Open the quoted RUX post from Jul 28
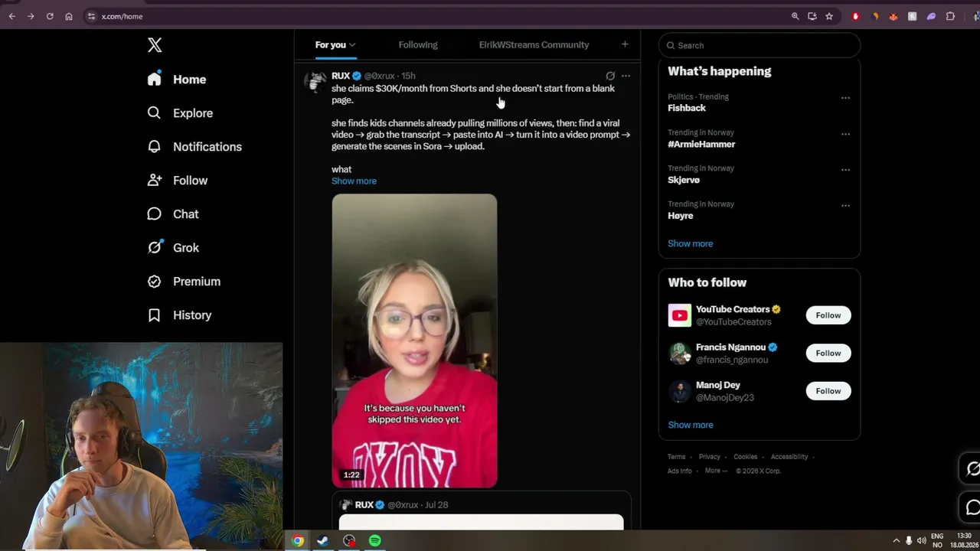Image resolution: width=980 pixels, height=551 pixels. [481, 510]
